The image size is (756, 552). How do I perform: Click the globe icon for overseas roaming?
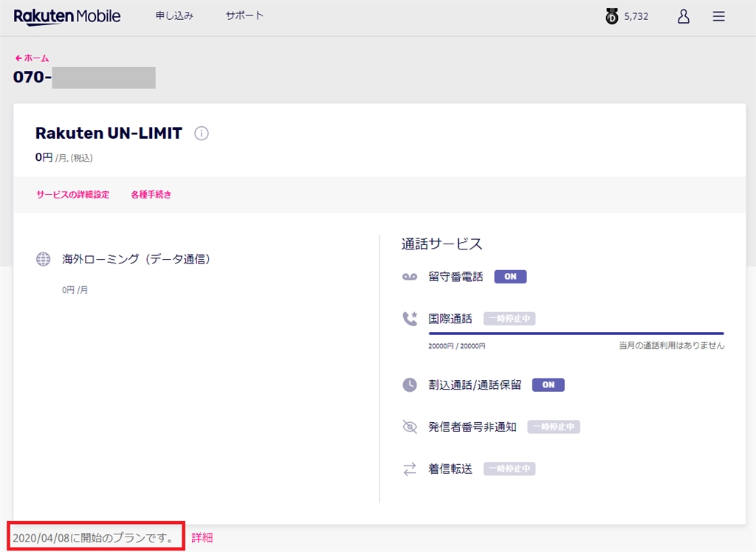coord(43,259)
